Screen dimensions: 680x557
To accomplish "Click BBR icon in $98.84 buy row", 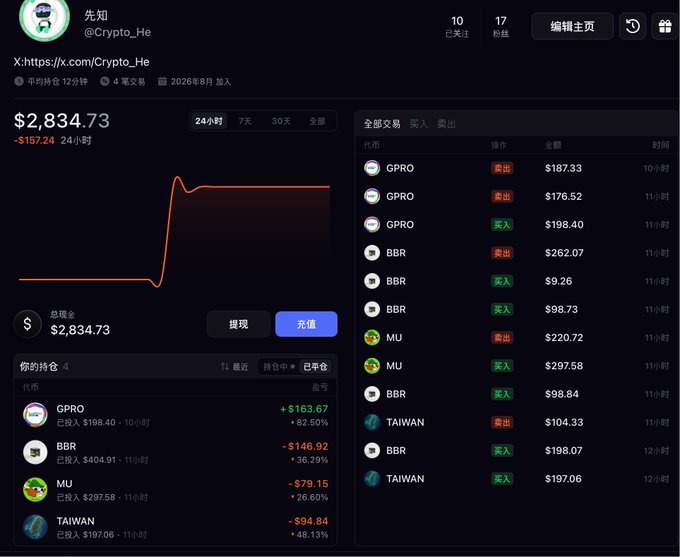I will (x=372, y=394).
